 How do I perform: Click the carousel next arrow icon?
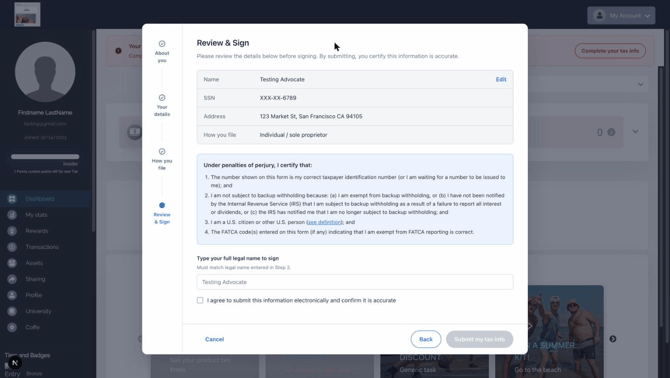coord(613,339)
